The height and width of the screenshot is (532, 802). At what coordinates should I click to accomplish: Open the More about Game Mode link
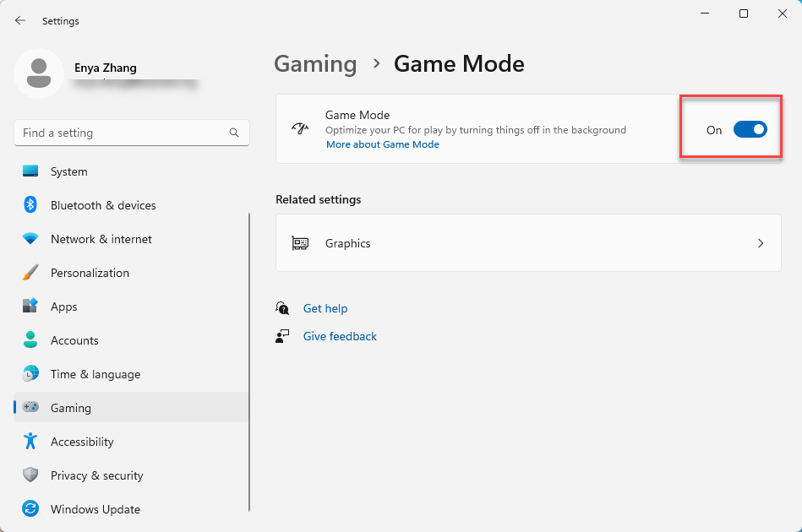coord(383,144)
